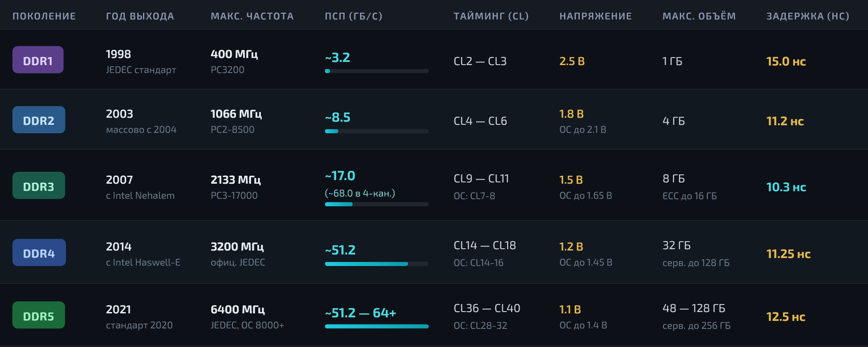The image size is (868, 347).
Task: Click the DDR2 1.8 В voltage value
Action: (571, 114)
